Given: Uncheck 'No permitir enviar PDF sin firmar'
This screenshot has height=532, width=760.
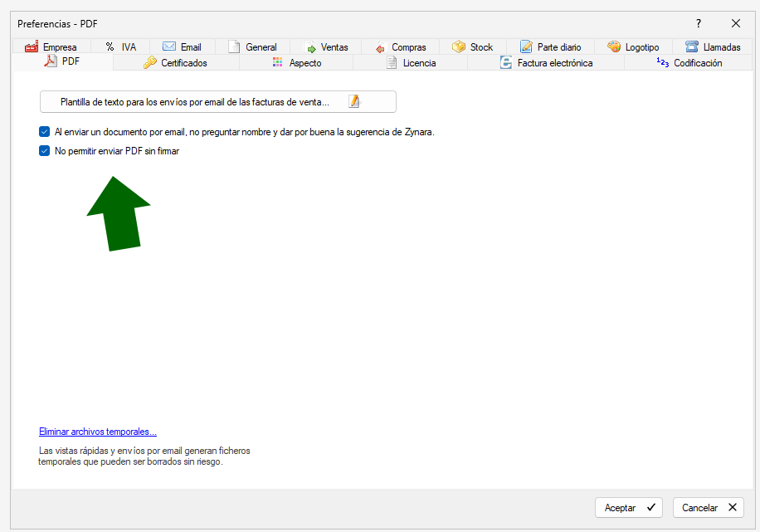Looking at the screenshot, I should [45, 151].
